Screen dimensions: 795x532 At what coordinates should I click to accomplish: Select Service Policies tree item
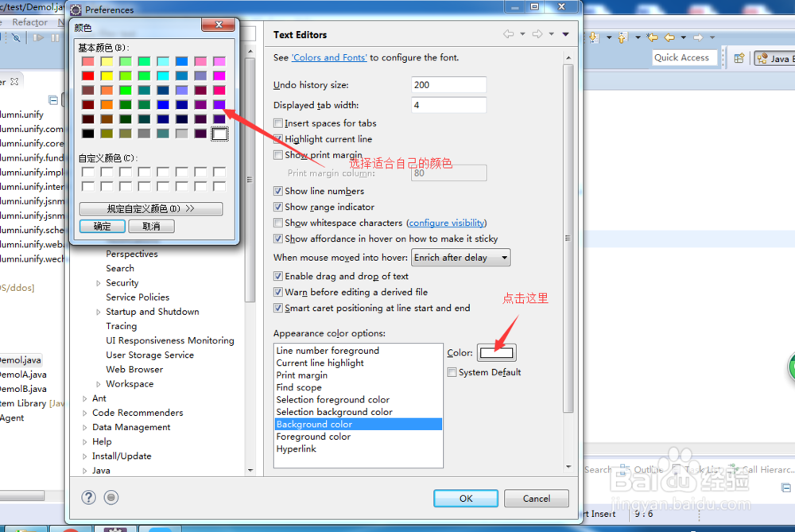pos(138,297)
